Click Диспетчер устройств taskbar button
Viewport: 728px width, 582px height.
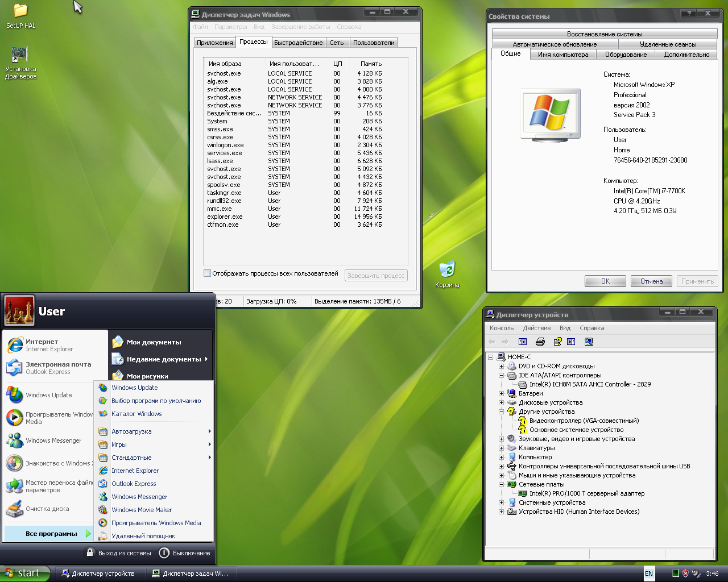[100, 573]
